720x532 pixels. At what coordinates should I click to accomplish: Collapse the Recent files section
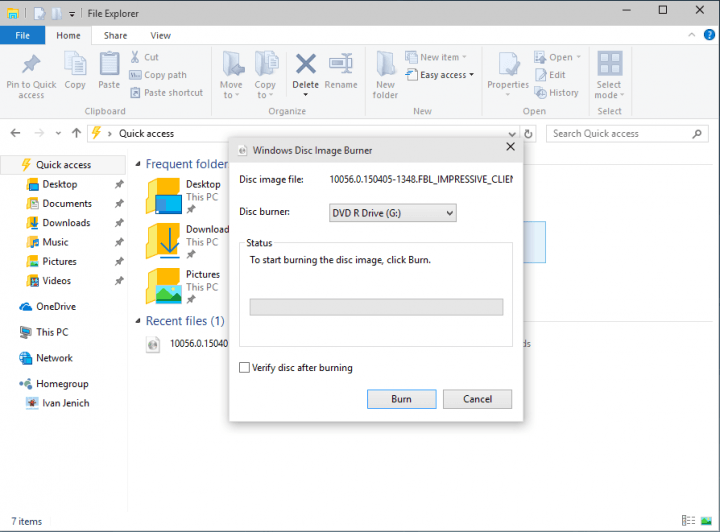click(138, 321)
